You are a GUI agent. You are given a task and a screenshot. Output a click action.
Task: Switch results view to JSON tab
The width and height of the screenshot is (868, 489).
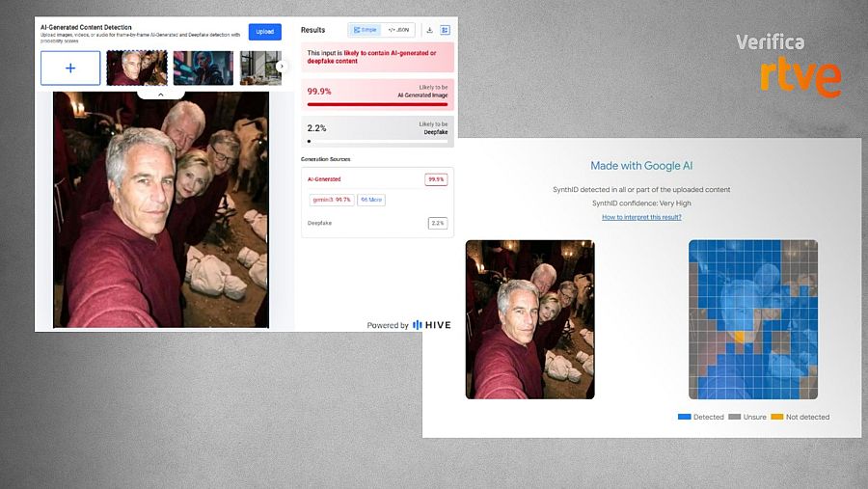point(398,30)
